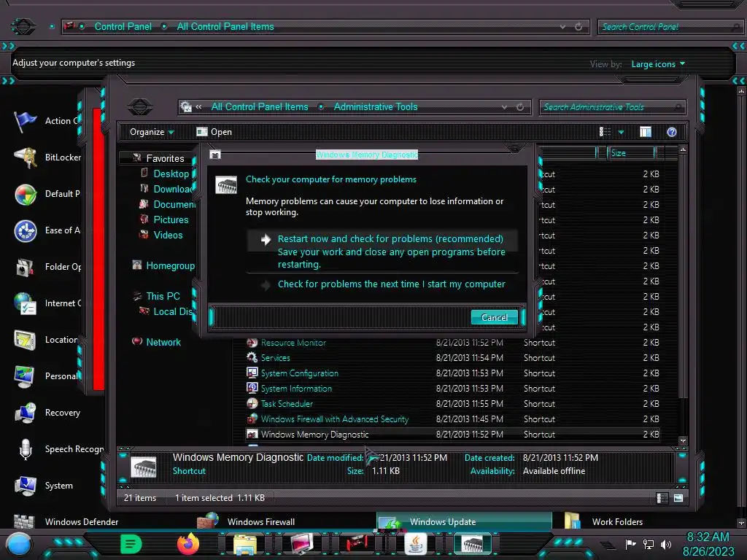Open the Action Center flag icon
This screenshot has height=560, width=747.
[26, 121]
